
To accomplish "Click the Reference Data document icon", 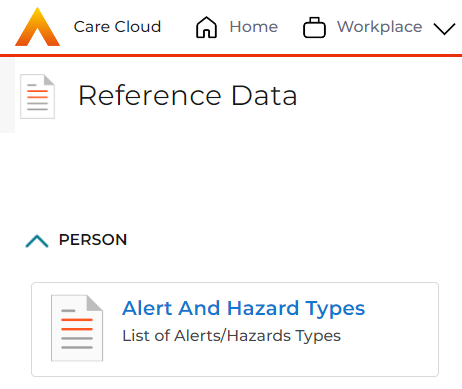I will 37,96.
